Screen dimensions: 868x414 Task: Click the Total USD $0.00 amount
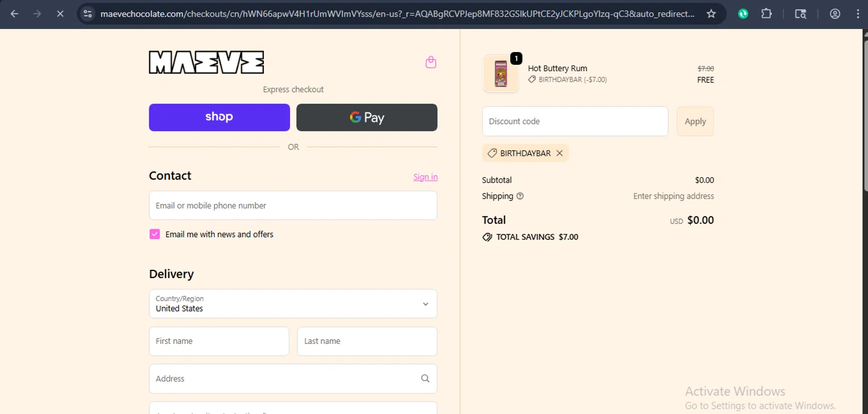click(692, 220)
